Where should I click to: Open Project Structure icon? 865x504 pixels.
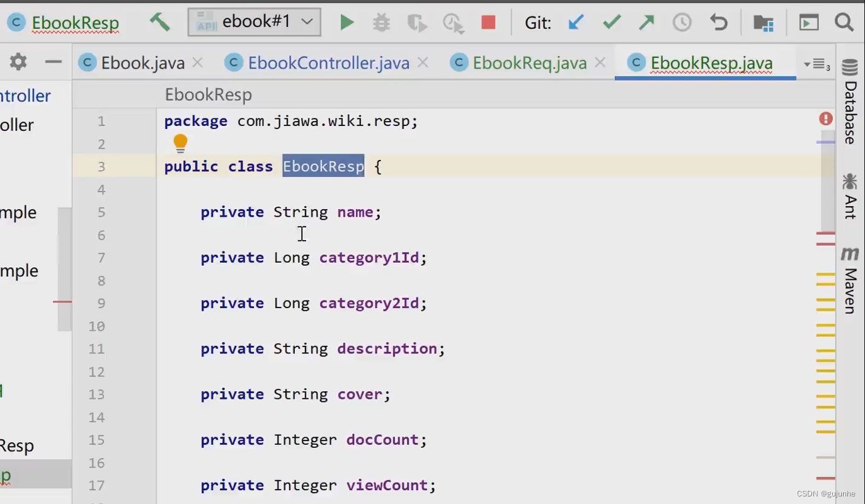tap(764, 23)
